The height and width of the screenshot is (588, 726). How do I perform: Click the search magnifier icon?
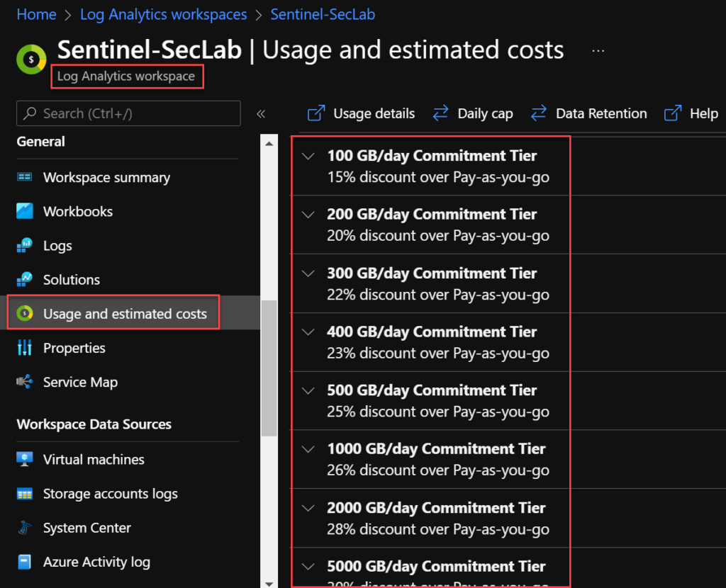[x=30, y=113]
